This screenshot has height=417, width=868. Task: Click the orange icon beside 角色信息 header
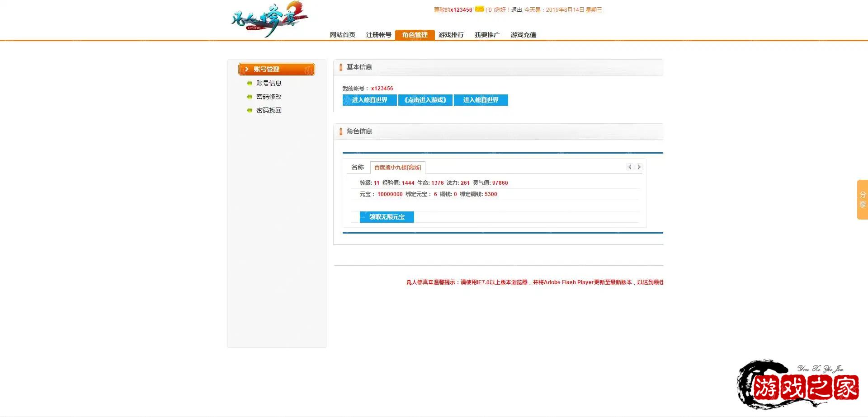[x=341, y=131]
